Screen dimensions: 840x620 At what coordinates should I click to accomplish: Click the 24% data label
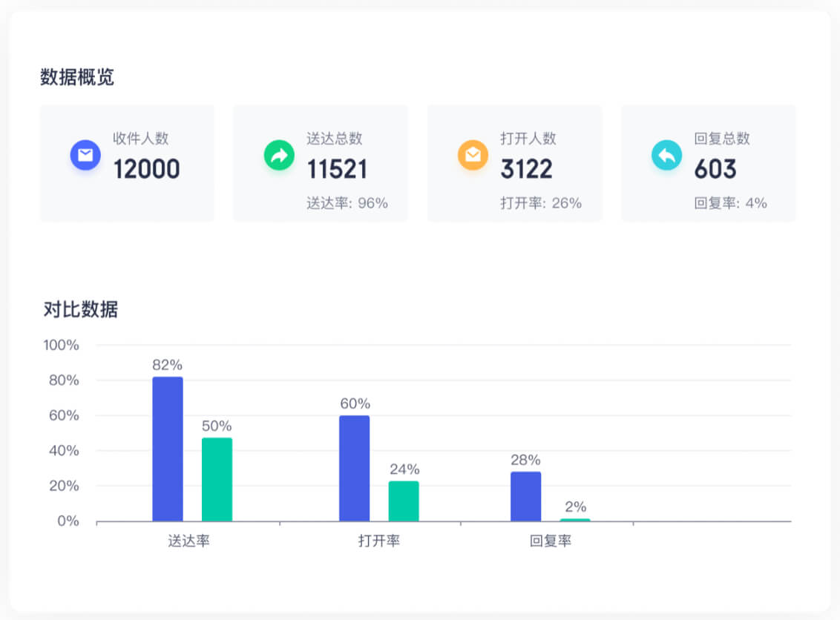click(404, 469)
